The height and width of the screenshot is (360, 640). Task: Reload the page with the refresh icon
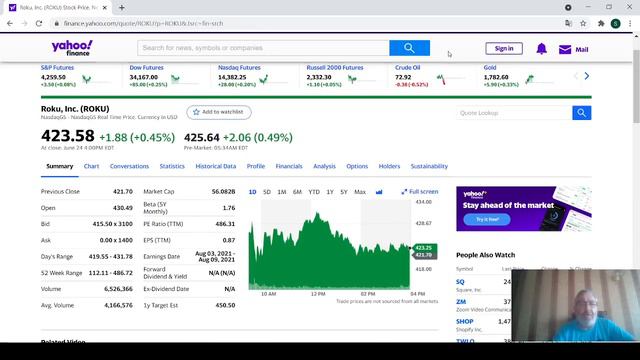coord(39,24)
